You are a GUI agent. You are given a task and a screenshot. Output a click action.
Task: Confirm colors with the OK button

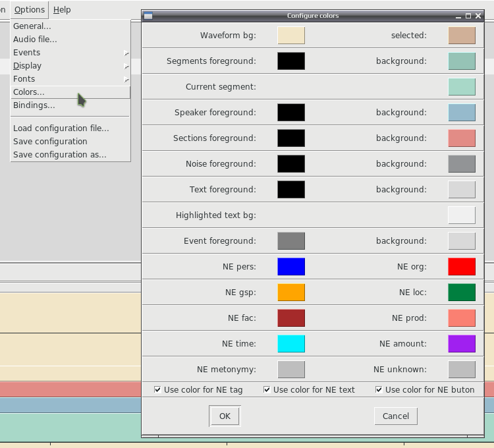click(225, 416)
